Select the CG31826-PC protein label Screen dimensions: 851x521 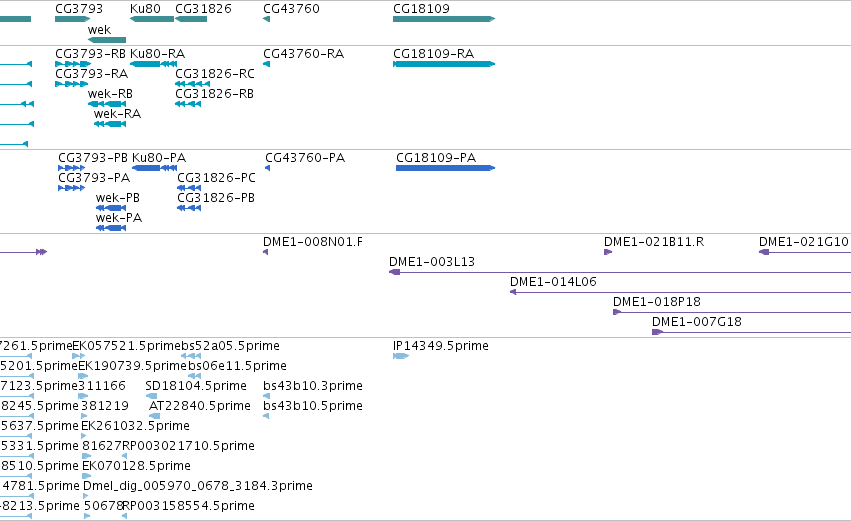coord(216,178)
